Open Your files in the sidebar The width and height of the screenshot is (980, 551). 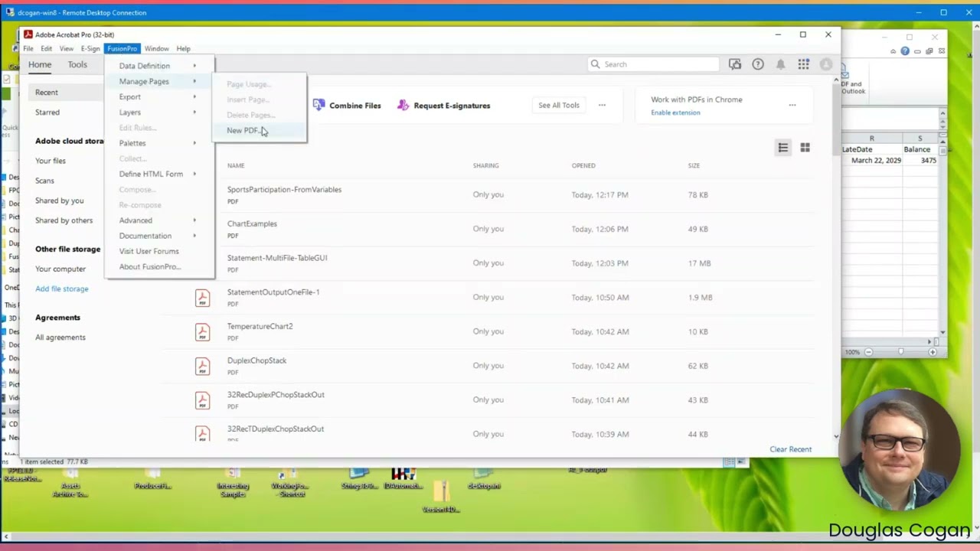click(x=51, y=161)
